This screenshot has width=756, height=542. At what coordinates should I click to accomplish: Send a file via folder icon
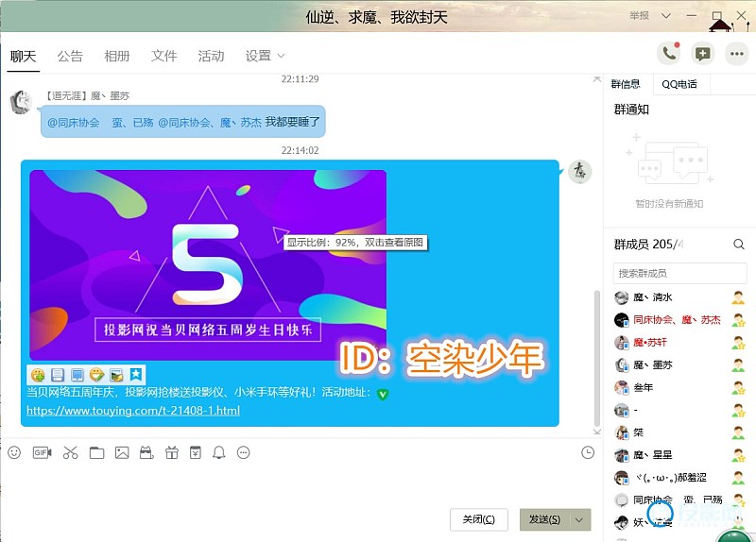[96, 452]
